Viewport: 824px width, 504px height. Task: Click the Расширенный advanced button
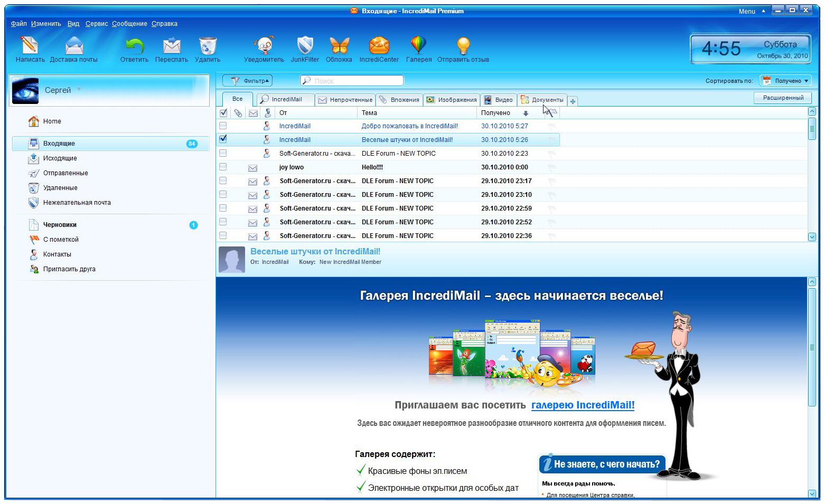point(783,98)
